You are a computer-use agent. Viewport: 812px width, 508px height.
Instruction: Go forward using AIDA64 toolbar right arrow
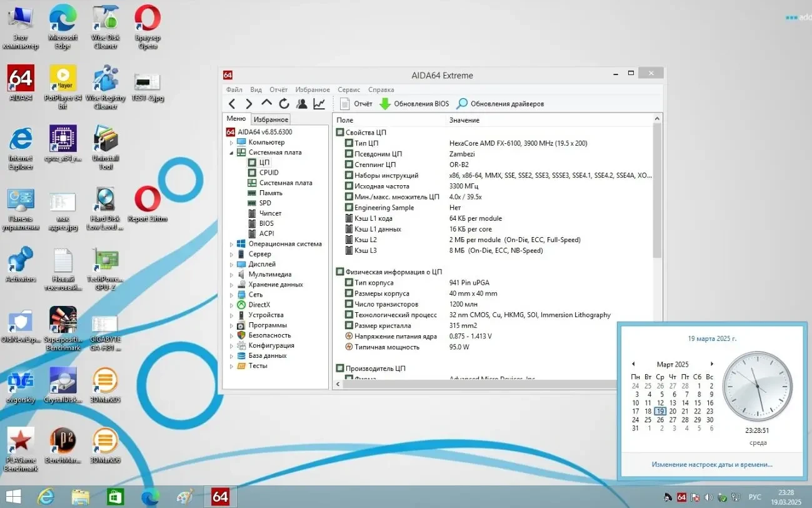click(x=249, y=104)
